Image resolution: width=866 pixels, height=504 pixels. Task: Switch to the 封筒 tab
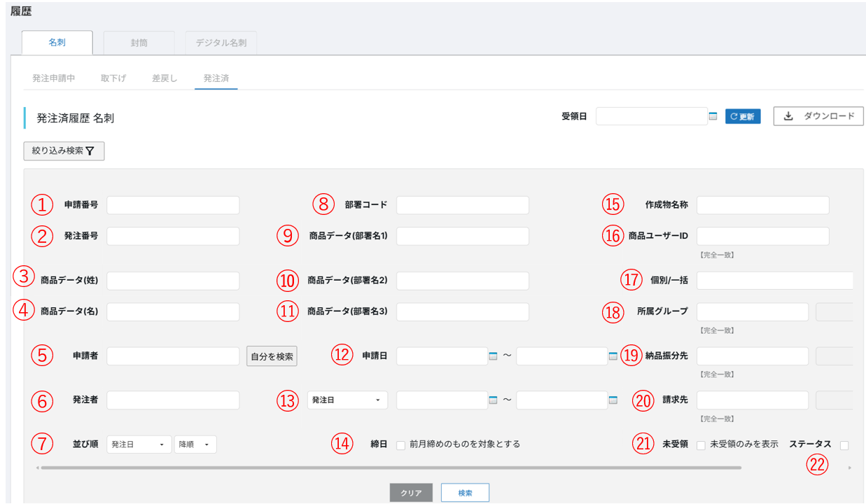point(139,43)
